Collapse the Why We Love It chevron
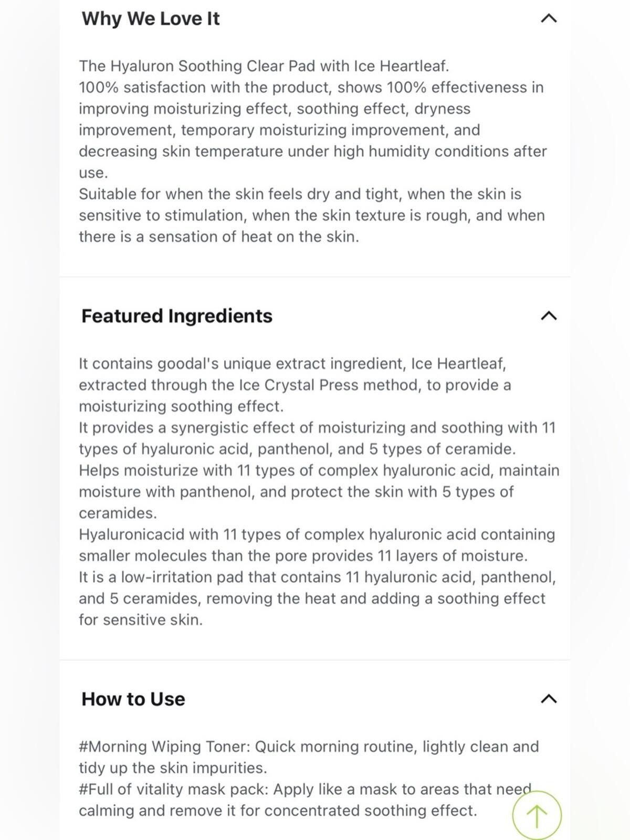The width and height of the screenshot is (630, 840). 549,19
